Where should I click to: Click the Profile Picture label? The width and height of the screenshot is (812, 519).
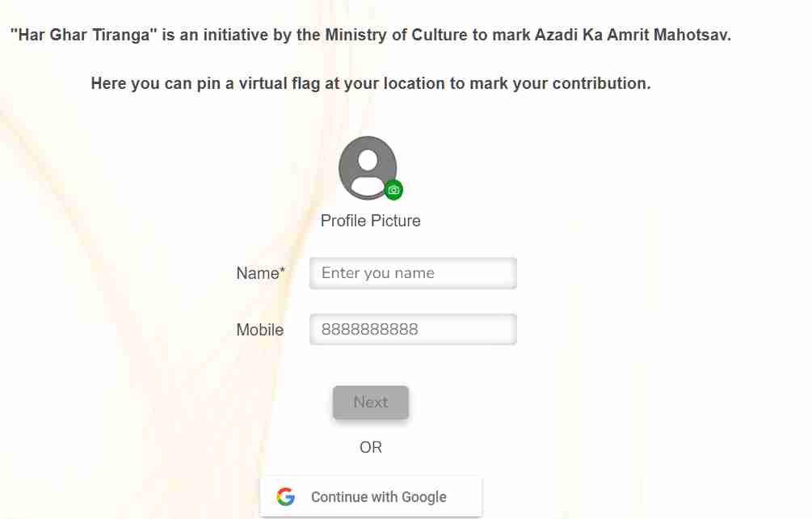click(371, 221)
